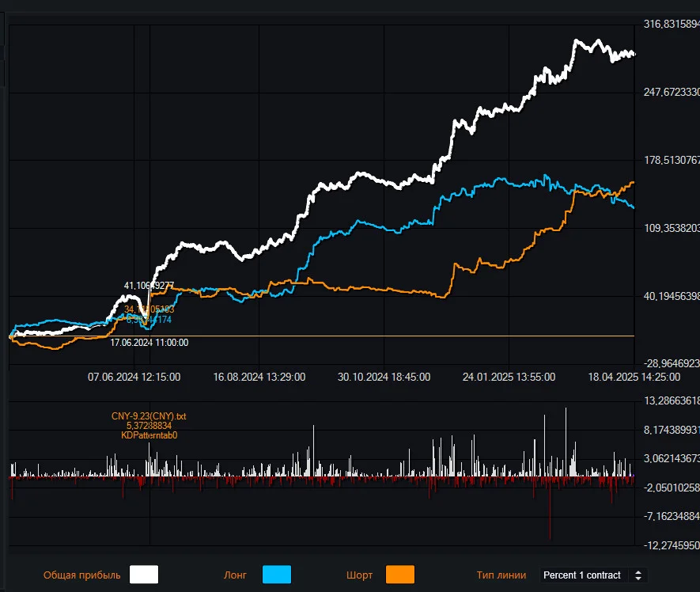This screenshot has width=700, height=592.
Task: Select the 24.01.2025 13:55:00 time axis label
Action: tap(509, 377)
